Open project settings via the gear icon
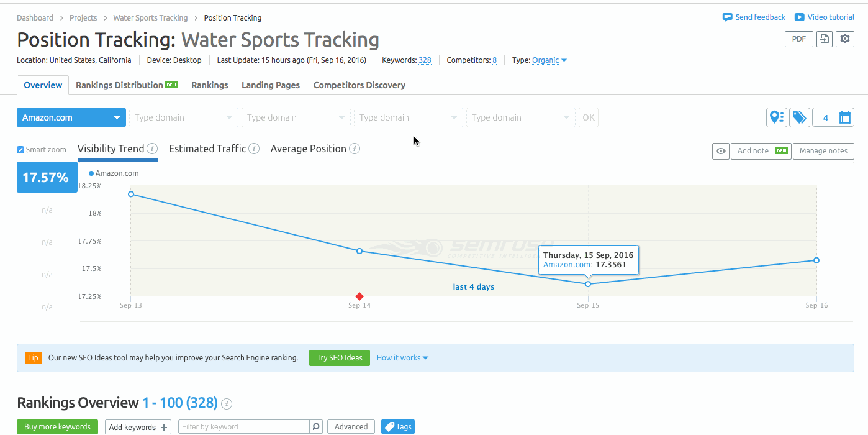The image size is (868, 435). (844, 39)
